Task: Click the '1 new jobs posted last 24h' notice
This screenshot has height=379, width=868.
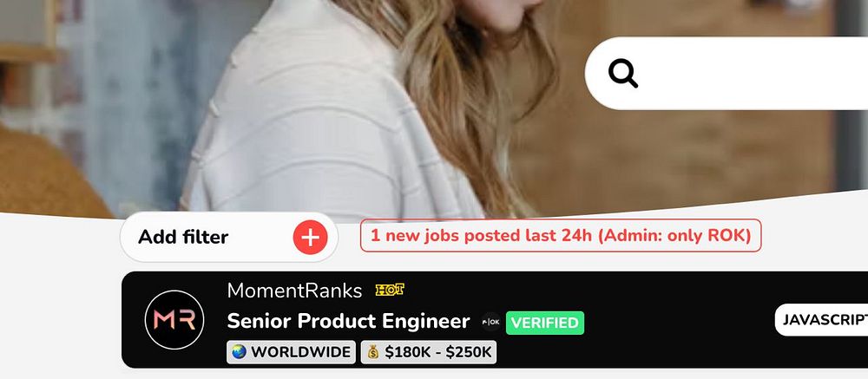Action: [x=561, y=236]
